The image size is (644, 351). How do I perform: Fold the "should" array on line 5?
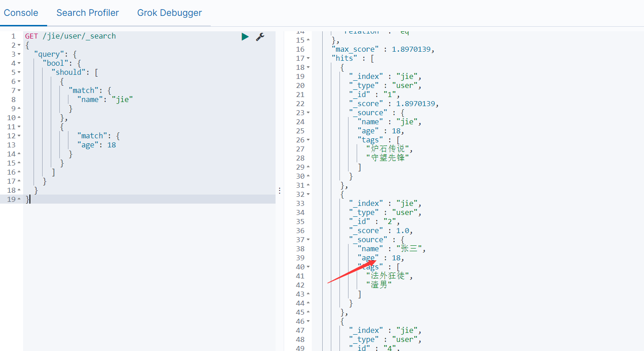pyautogui.click(x=19, y=72)
